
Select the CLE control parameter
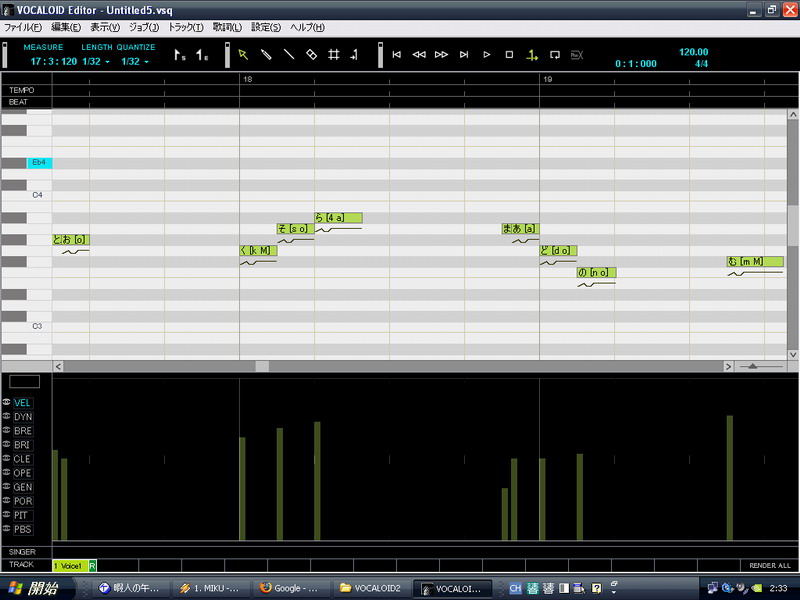click(x=22, y=459)
